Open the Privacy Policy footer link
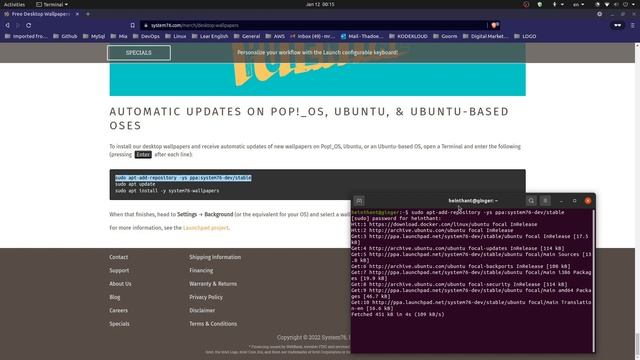 206,297
